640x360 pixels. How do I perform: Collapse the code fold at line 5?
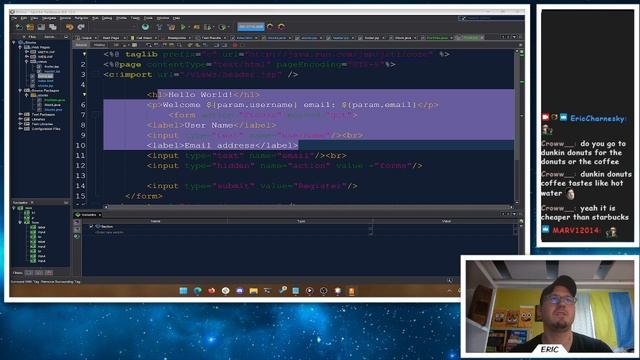pyautogui.click(x=84, y=94)
